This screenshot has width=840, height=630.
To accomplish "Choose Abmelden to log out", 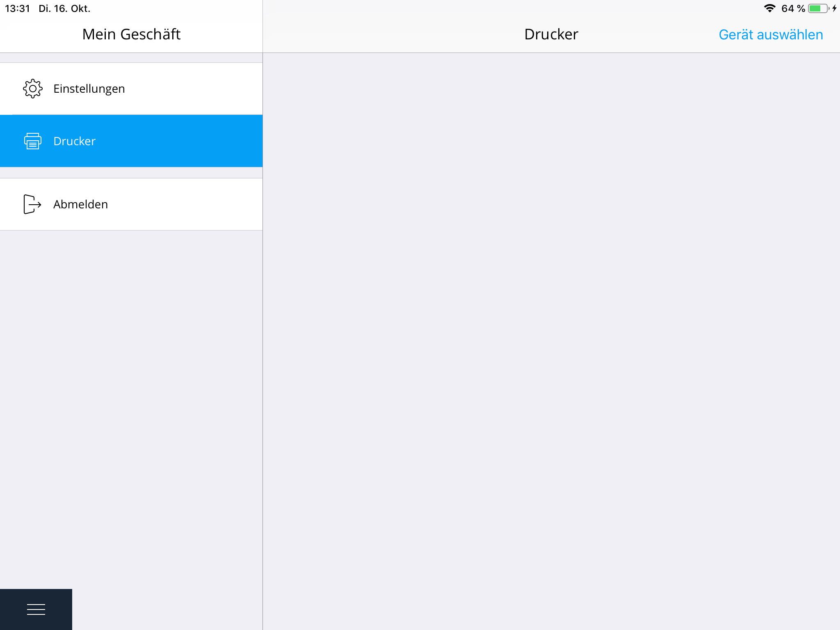I will [131, 204].
